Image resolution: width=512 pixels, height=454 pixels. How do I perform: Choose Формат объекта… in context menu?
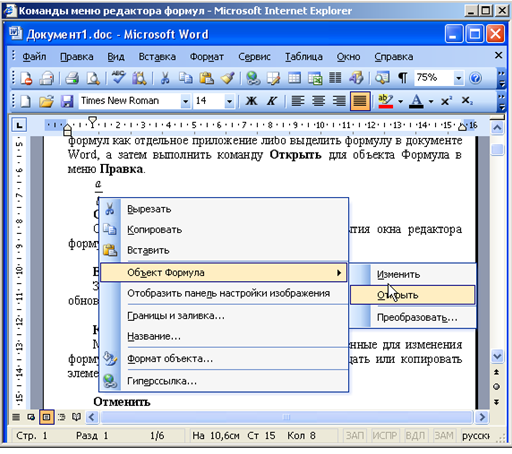(224, 359)
